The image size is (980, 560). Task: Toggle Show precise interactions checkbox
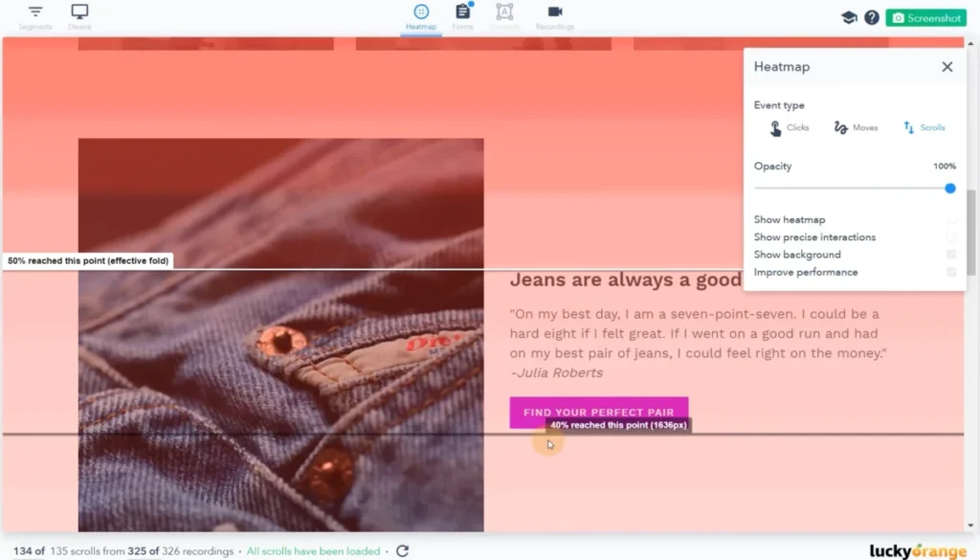[x=951, y=237]
